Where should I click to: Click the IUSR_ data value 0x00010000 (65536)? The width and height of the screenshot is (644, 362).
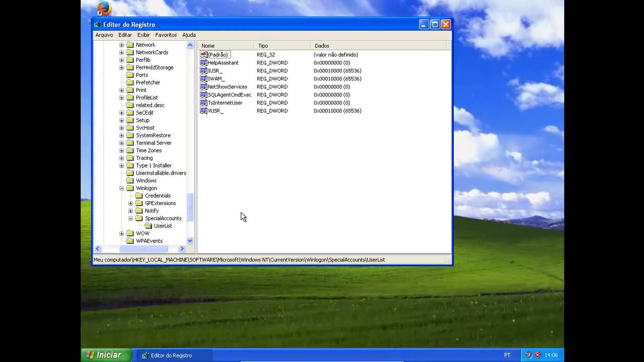(x=337, y=70)
